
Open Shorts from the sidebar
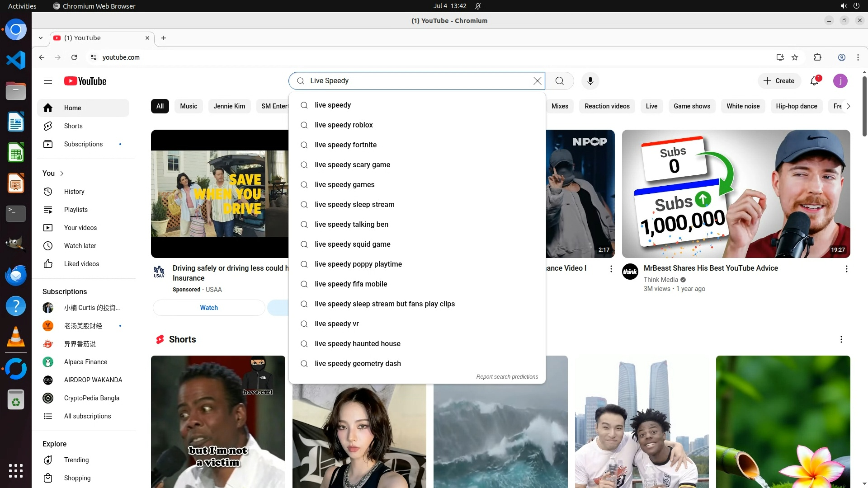pos(73,126)
